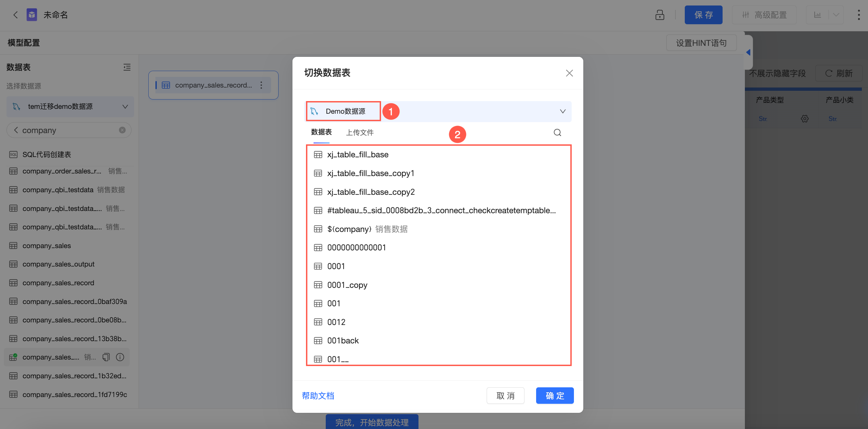Image resolution: width=868 pixels, height=429 pixels.
Task: Switch to the 上传文件 tab
Action: coord(360,132)
